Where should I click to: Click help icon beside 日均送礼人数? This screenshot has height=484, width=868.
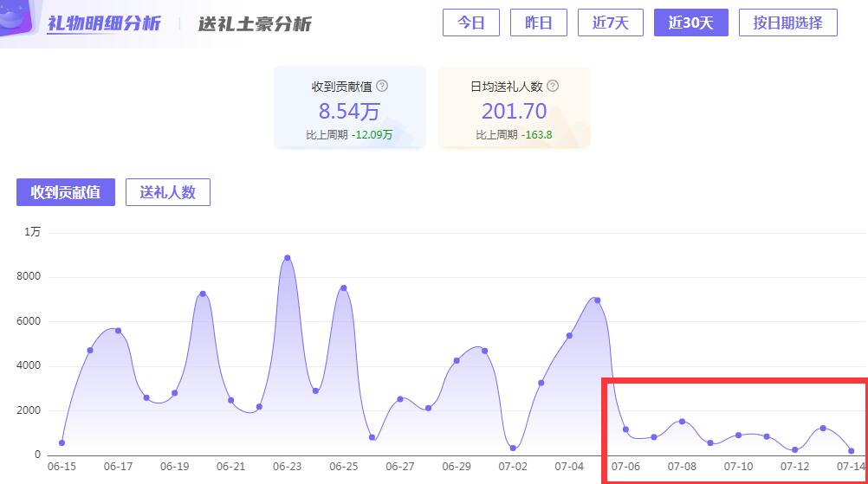click(x=553, y=86)
